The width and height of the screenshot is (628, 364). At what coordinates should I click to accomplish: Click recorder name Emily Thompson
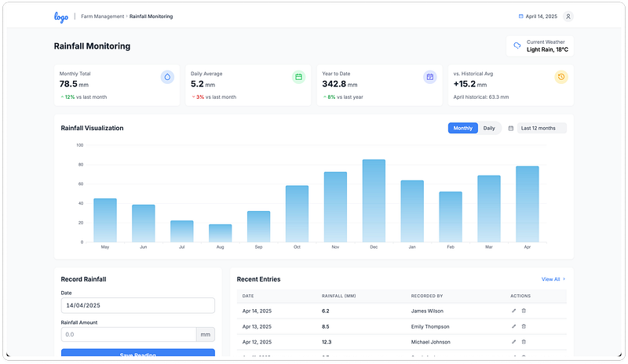coord(430,326)
